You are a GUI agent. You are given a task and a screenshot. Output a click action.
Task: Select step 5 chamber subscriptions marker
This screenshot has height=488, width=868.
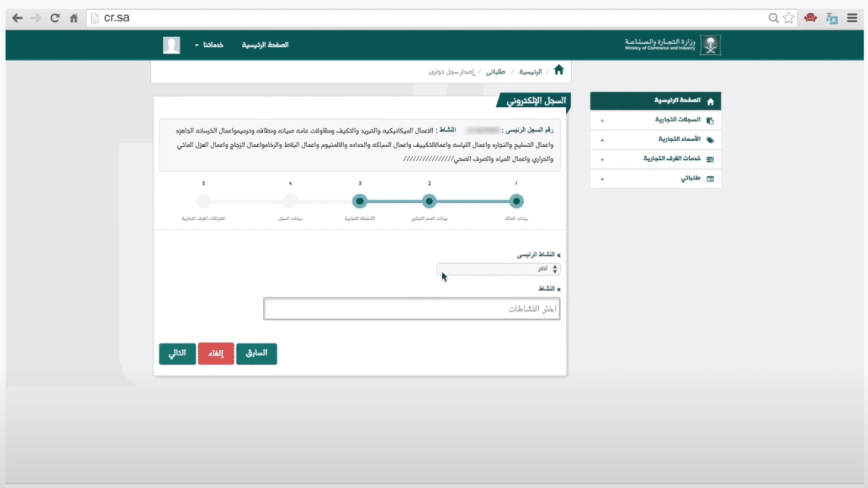tap(203, 202)
